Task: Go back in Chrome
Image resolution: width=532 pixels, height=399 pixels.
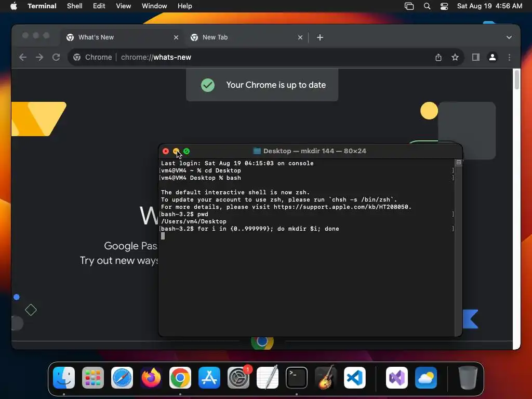Action: point(23,57)
